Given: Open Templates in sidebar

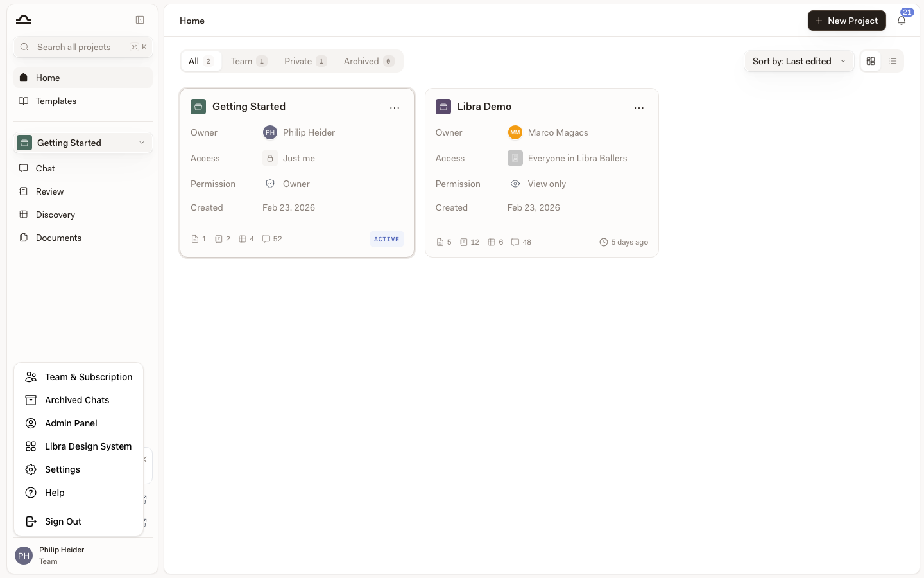Looking at the screenshot, I should click(x=83, y=101).
